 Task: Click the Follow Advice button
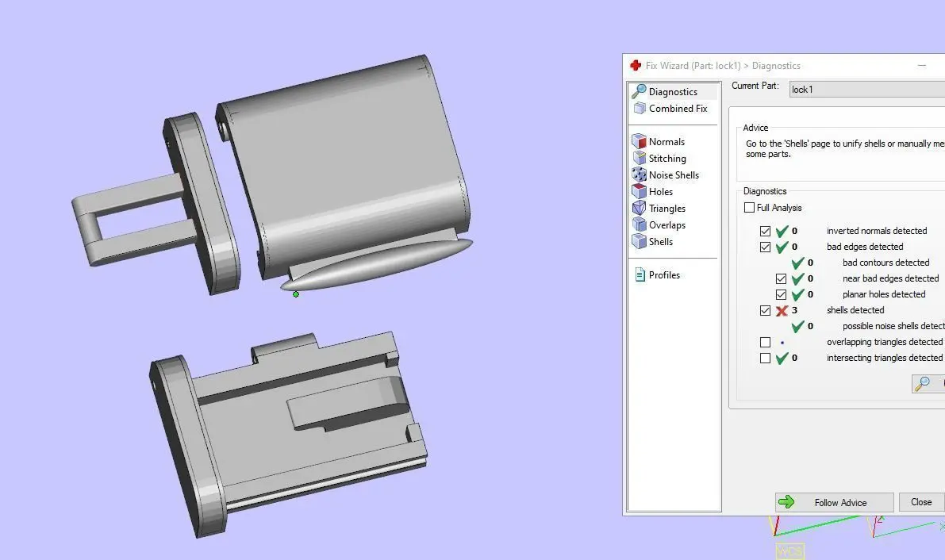pos(834,502)
